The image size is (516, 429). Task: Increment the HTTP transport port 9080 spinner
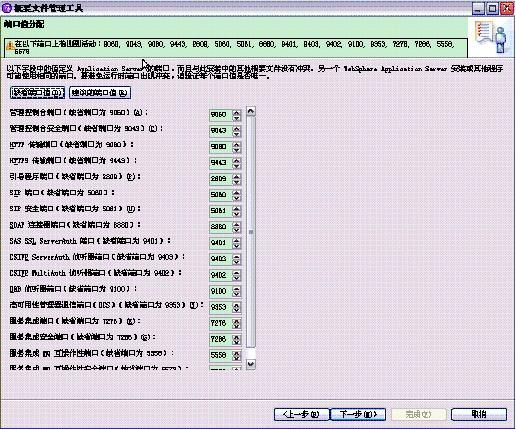pyautogui.click(x=237, y=144)
